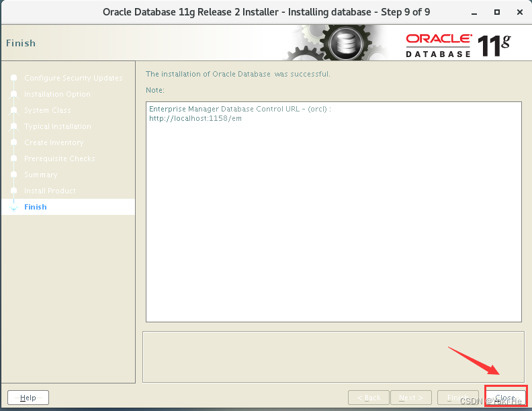Select Create Inventory step

point(54,142)
